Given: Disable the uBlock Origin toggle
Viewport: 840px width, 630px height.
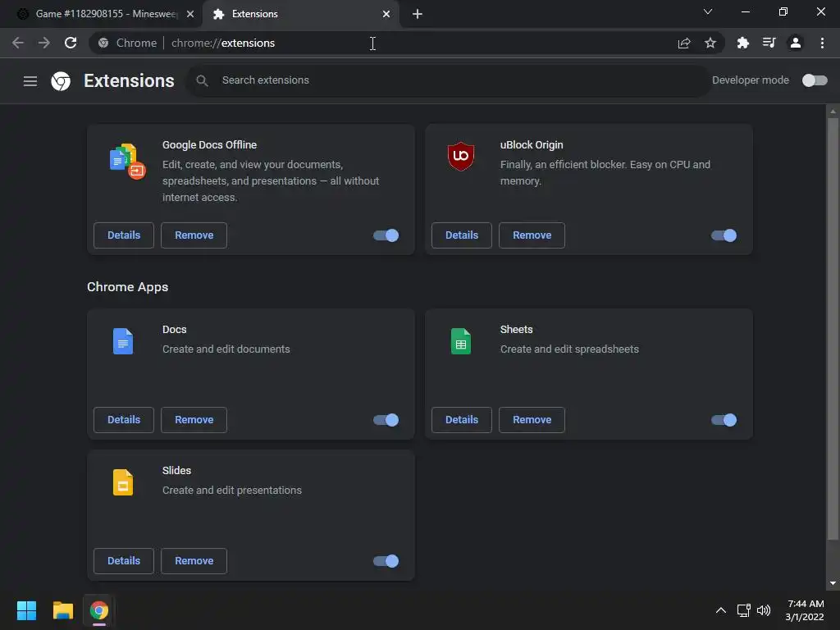Looking at the screenshot, I should [x=724, y=235].
